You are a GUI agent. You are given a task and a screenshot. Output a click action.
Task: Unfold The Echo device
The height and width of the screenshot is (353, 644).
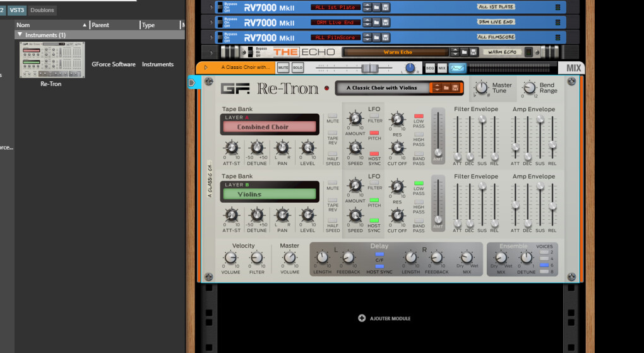(x=211, y=52)
